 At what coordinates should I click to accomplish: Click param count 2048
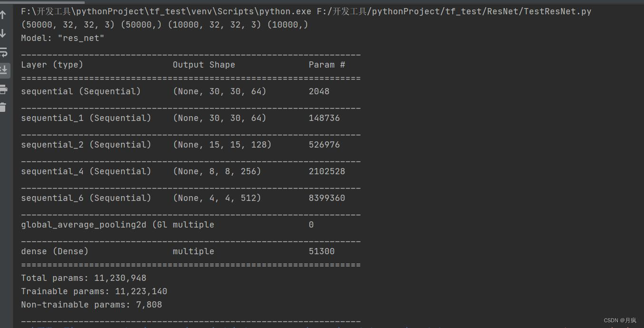319,91
